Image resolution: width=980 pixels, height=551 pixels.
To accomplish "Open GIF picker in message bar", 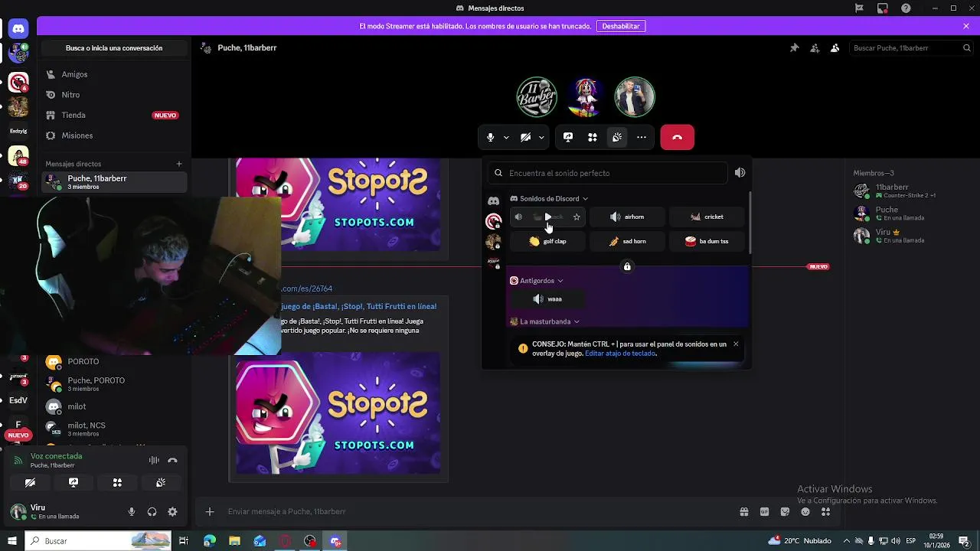I will click(764, 511).
